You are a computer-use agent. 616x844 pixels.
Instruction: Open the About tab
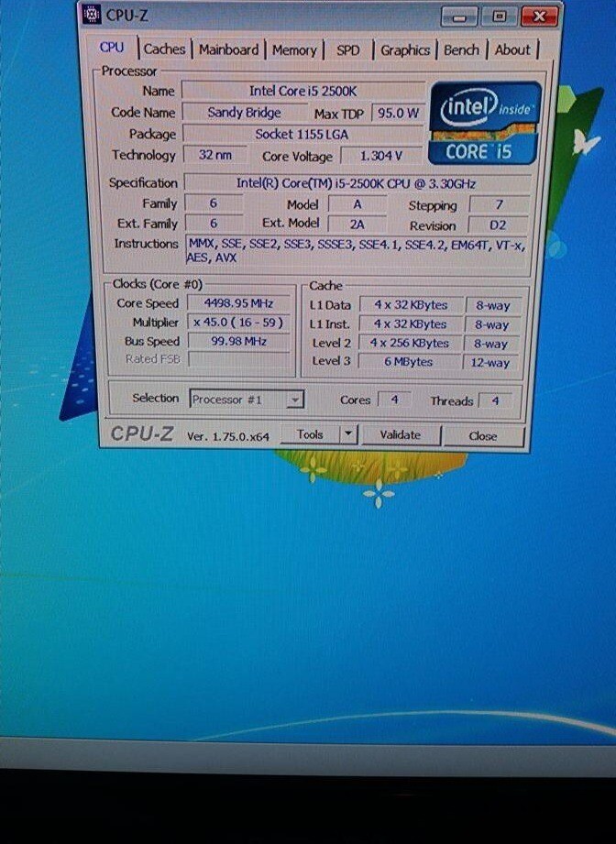512,50
